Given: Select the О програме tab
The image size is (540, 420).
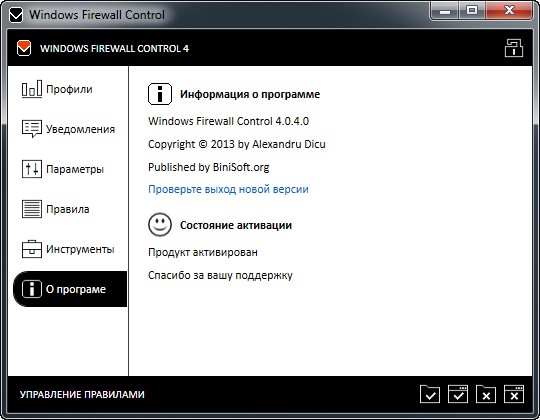Looking at the screenshot, I should pyautogui.click(x=70, y=289).
